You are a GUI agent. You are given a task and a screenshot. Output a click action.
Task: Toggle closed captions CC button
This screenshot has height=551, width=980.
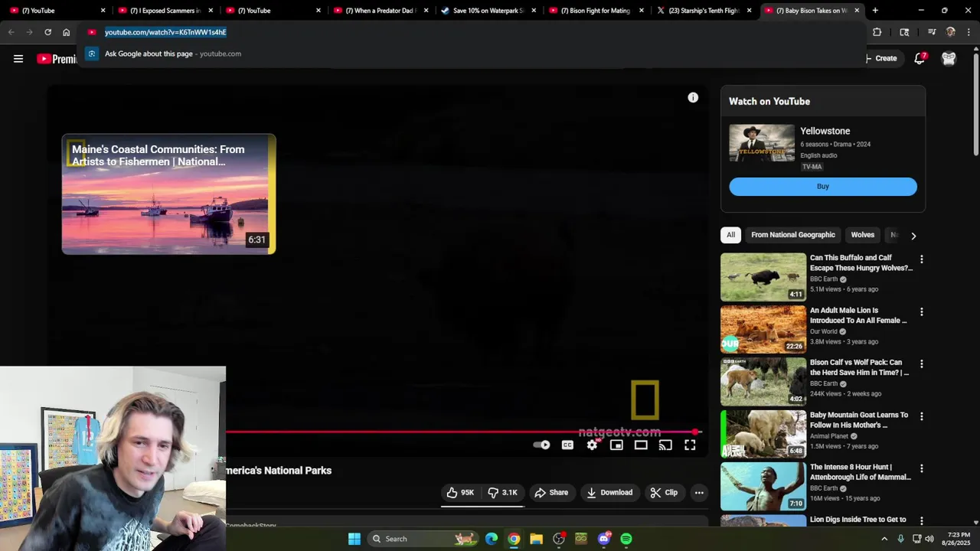pyautogui.click(x=567, y=445)
